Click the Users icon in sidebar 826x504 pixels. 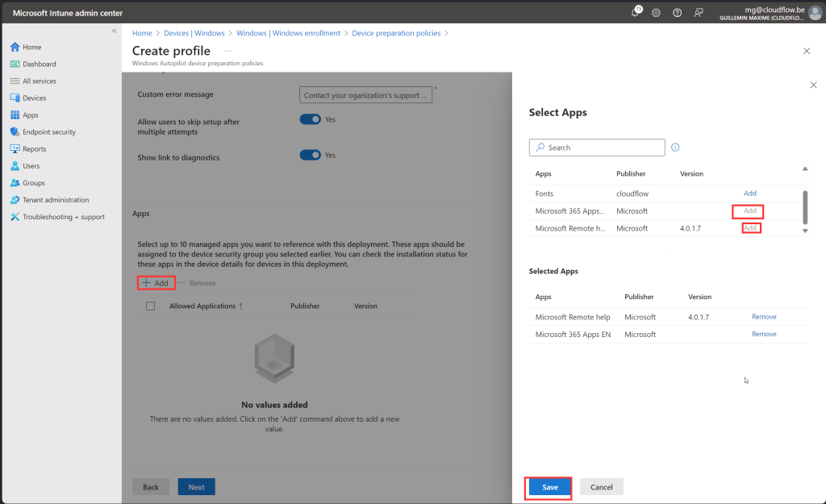point(15,166)
